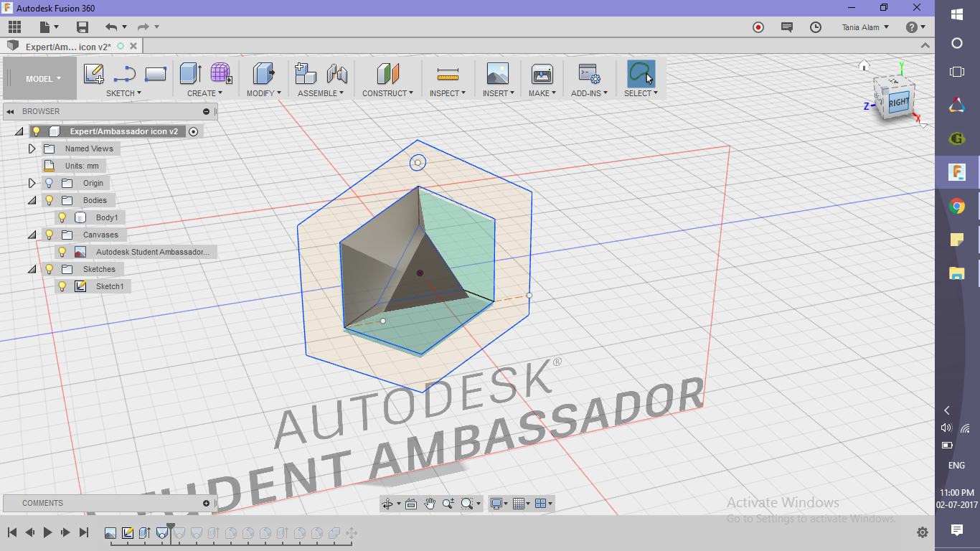980x551 pixels.
Task: Click the red record icon
Action: [758, 27]
